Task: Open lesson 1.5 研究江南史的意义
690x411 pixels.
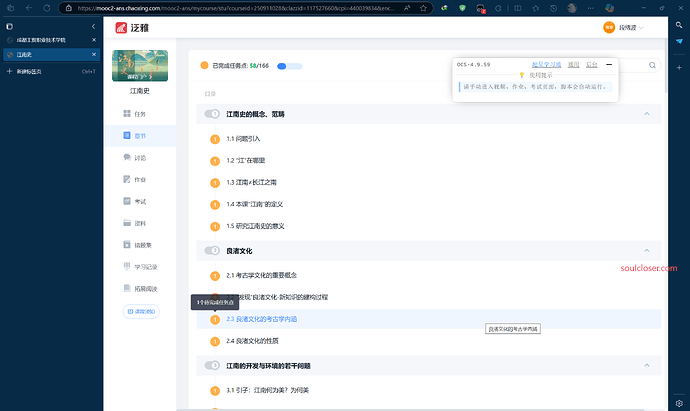Action: click(x=255, y=226)
